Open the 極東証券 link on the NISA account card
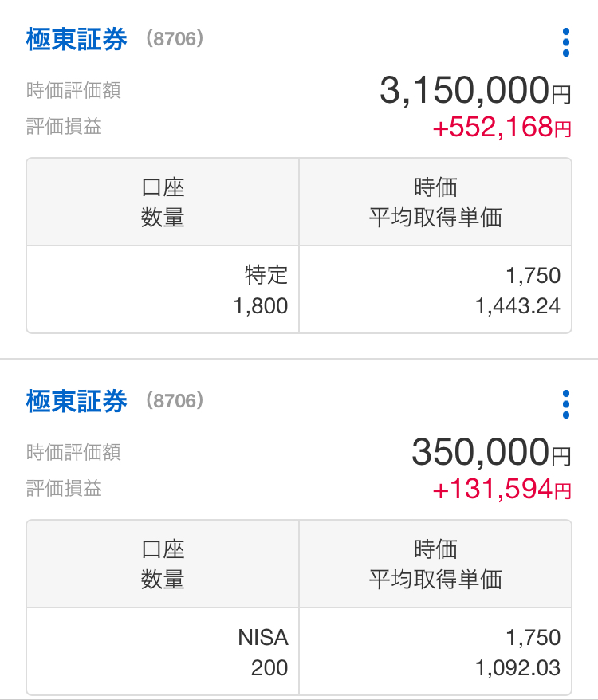Viewport: 598px width, 700px height. click(x=77, y=402)
